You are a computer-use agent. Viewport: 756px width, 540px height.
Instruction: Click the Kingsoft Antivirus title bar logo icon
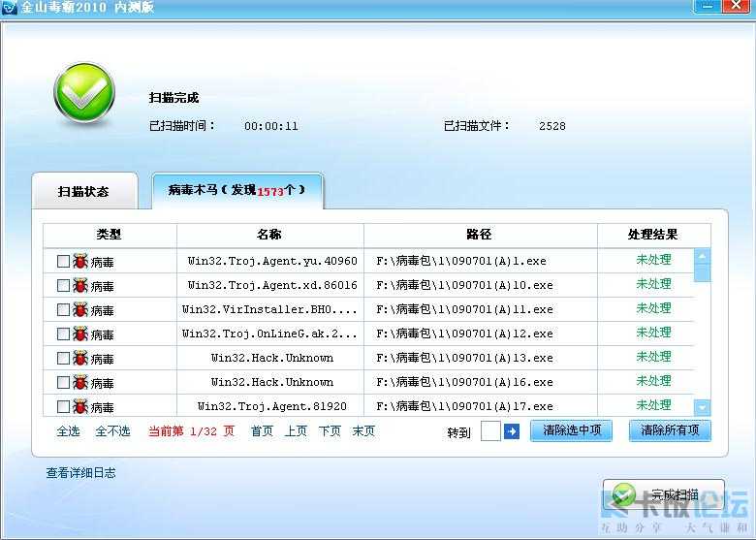click(x=9, y=7)
